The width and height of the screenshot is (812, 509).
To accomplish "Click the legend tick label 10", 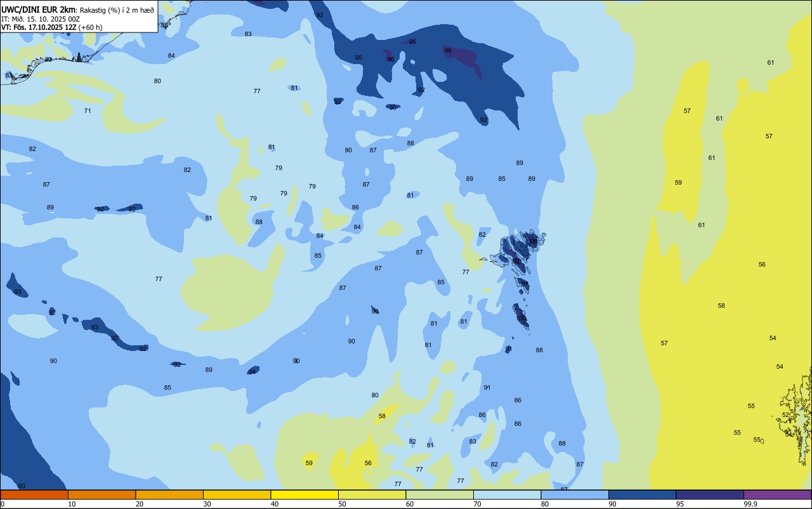I will coord(72,504).
